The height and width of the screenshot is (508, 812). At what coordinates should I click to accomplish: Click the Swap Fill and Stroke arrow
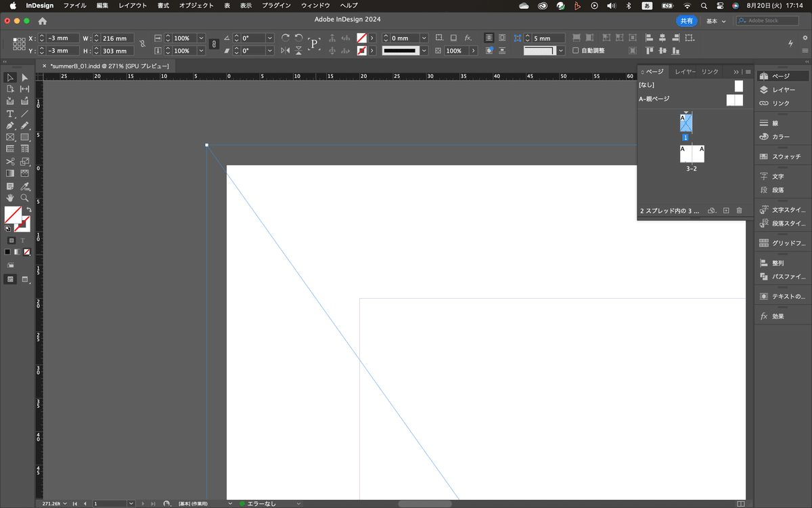pyautogui.click(x=28, y=210)
